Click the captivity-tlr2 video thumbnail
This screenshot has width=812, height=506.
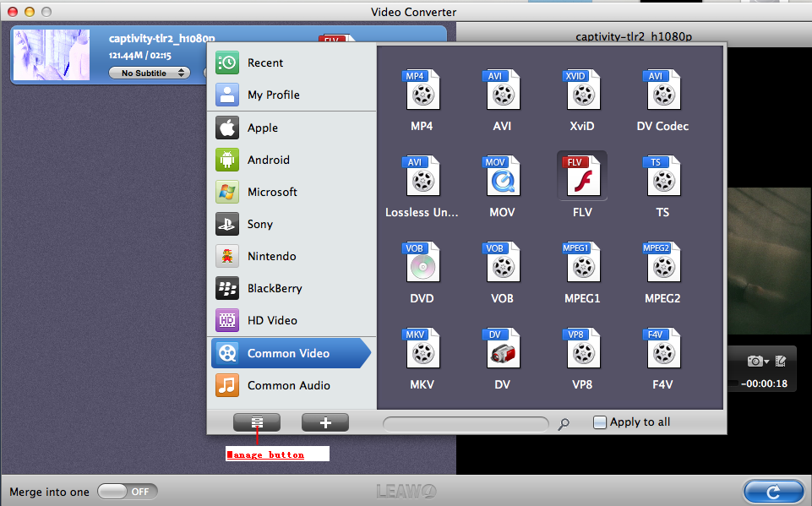[52, 55]
